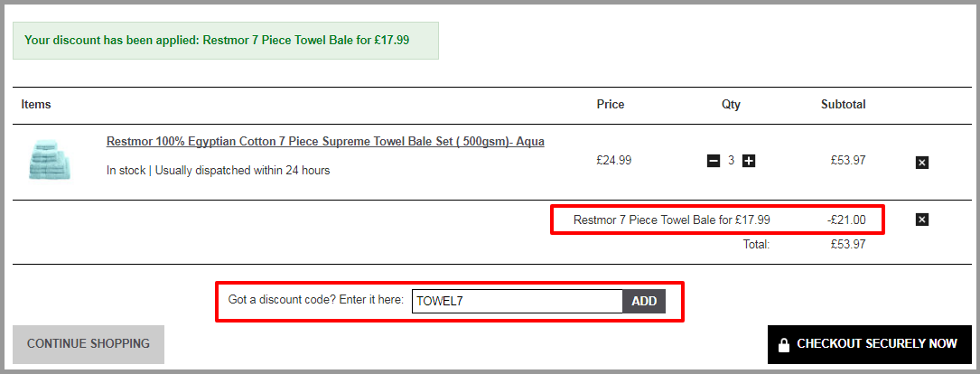Click the padlock icon on checkout button

point(783,344)
